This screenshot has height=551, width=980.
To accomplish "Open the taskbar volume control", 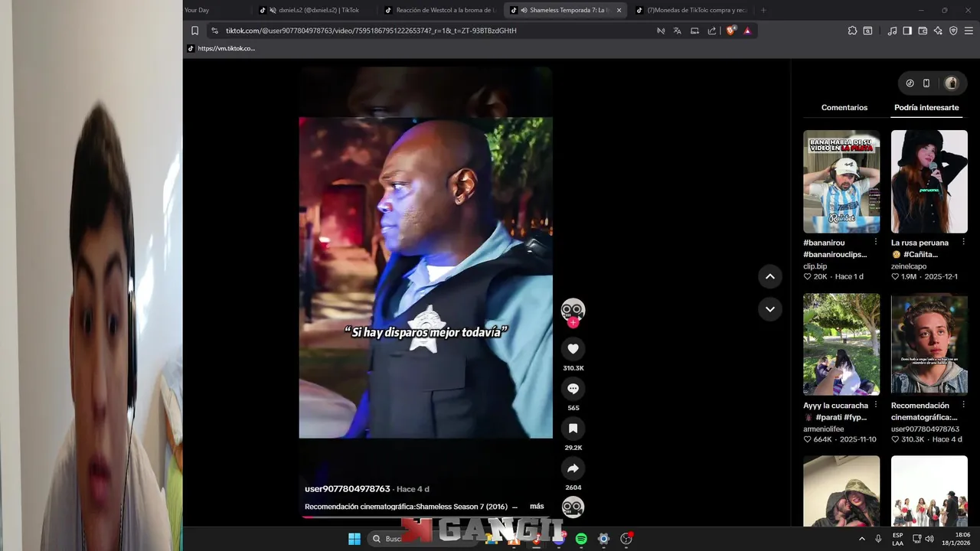I will pos(929,539).
